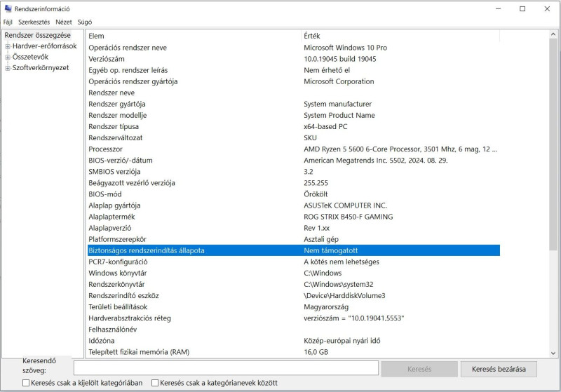The height and width of the screenshot is (392, 561).
Task: Select the Operációs rendszer neve row
Action: coord(293,48)
